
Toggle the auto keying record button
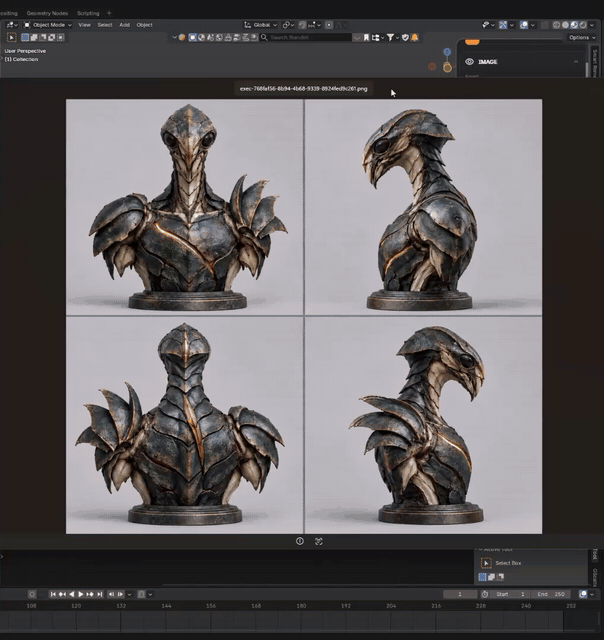pos(32,594)
